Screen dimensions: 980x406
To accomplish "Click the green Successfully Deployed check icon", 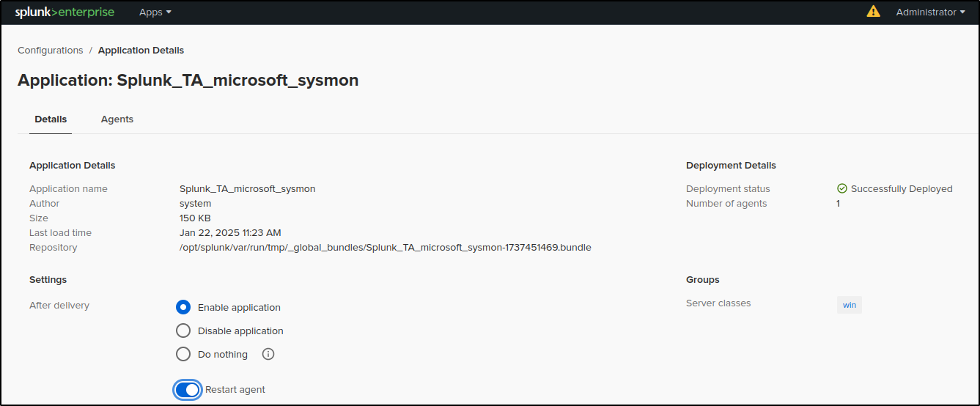I will coord(842,188).
